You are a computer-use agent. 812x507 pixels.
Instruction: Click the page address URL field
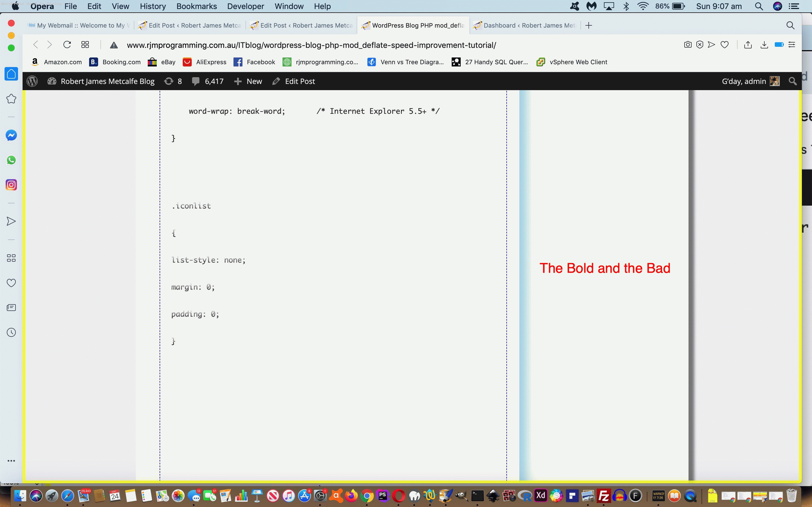[x=311, y=45]
